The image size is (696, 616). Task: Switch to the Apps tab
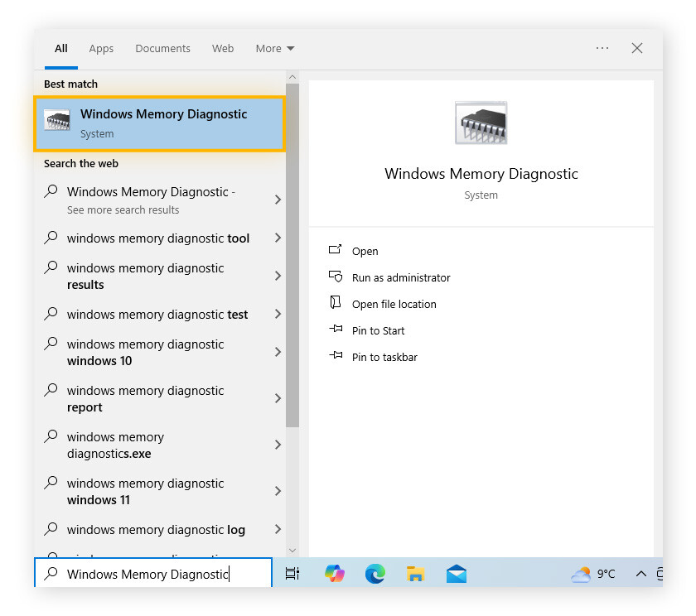pos(101,49)
